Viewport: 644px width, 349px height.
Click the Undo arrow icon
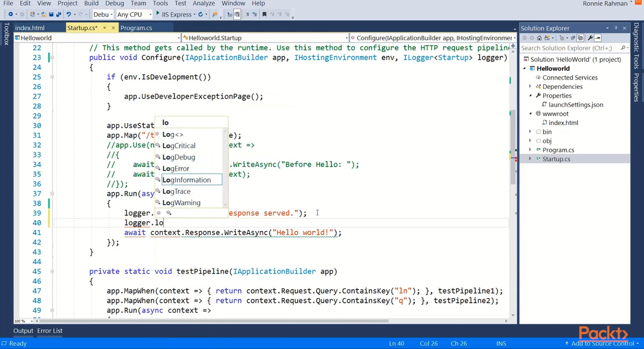(68, 14)
